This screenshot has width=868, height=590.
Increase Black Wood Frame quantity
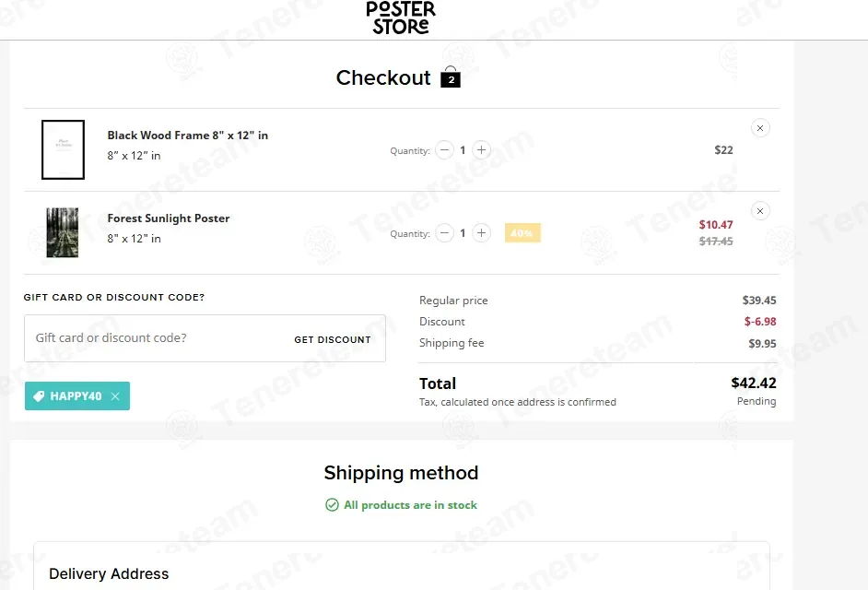point(481,150)
